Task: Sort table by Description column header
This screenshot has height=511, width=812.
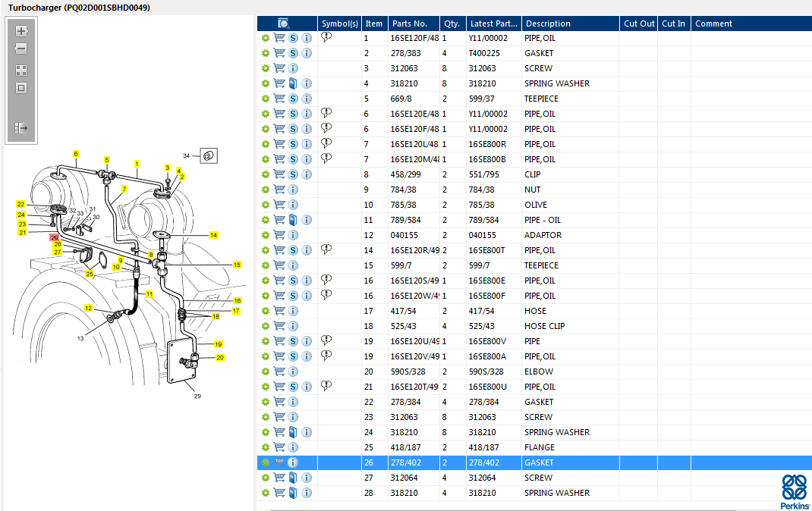Action: [x=548, y=24]
